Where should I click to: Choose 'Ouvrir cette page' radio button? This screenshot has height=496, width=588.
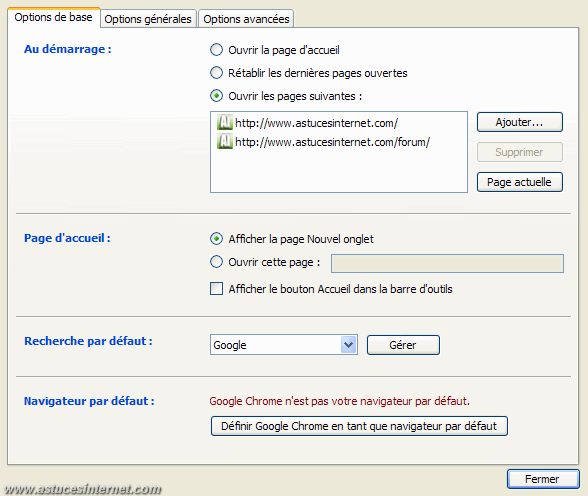tap(216, 262)
